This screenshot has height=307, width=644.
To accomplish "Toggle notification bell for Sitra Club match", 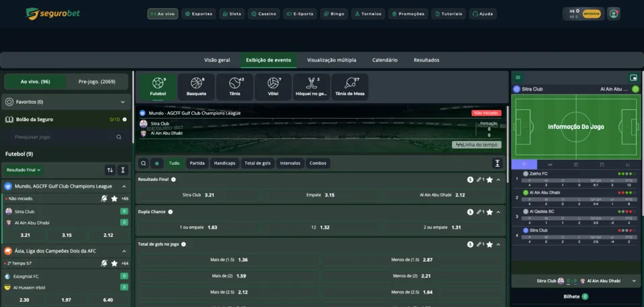I will 104,199.
